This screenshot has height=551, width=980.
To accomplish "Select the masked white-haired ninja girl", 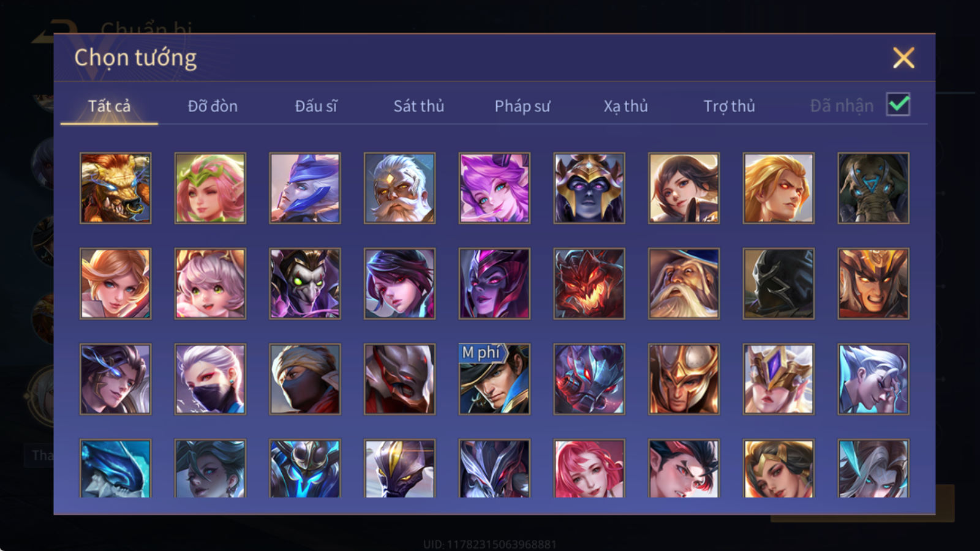I will pyautogui.click(x=210, y=379).
